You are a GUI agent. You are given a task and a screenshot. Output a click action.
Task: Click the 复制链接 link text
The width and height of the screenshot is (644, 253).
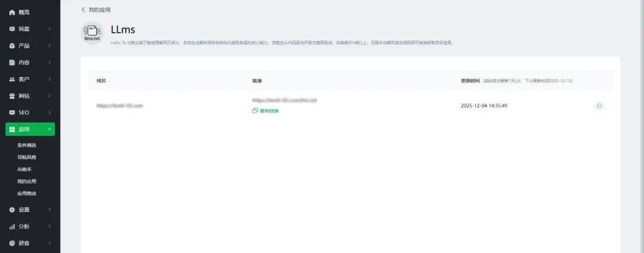pos(269,111)
